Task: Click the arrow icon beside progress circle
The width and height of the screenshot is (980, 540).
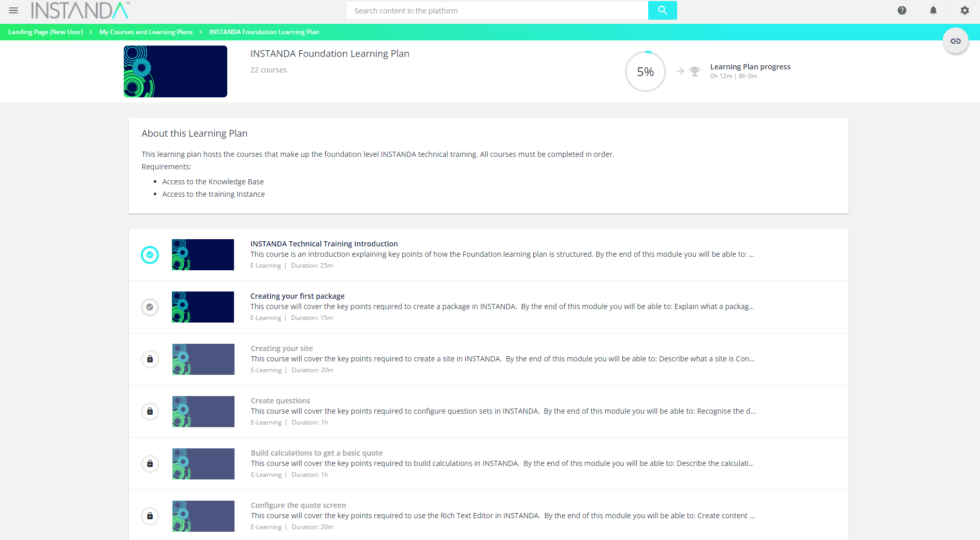Action: pyautogui.click(x=680, y=71)
